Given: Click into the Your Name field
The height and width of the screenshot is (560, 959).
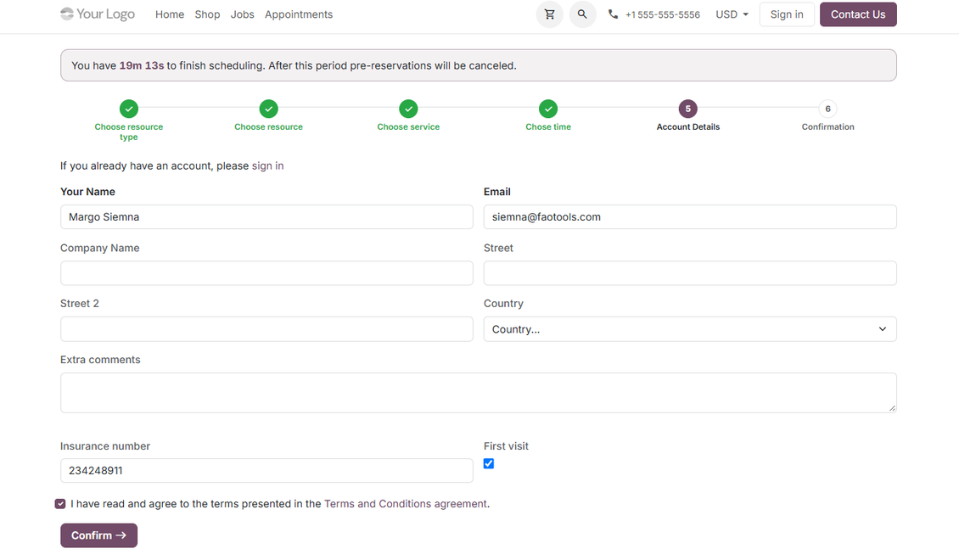Looking at the screenshot, I should (x=266, y=217).
